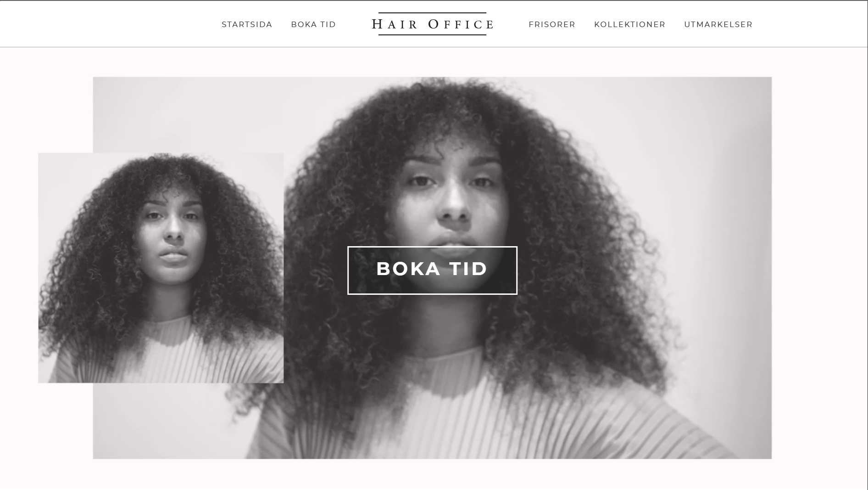This screenshot has width=868, height=490.
Task: Click the word OFFICE in the logo
Action: click(461, 24)
